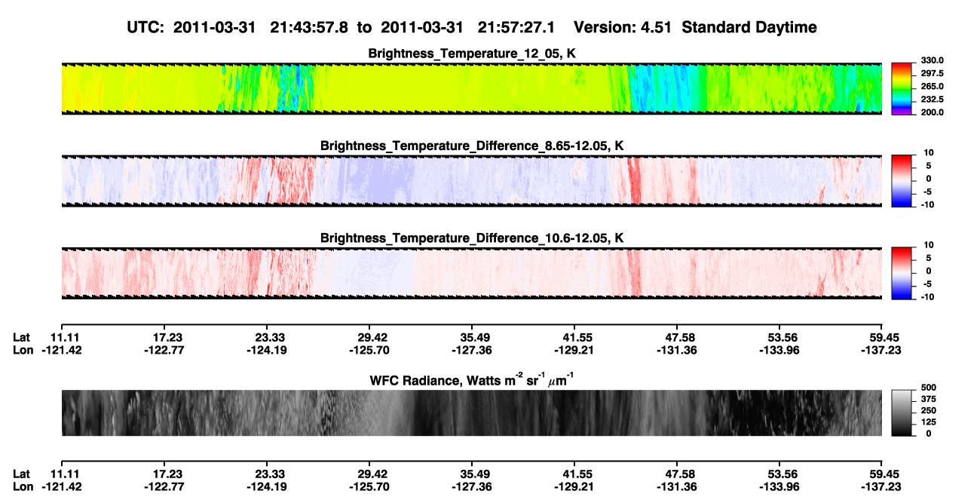This screenshot has width=980, height=503.
Task: Click the 'WFC Radiance, Watts' panel title
Action: click(472, 380)
